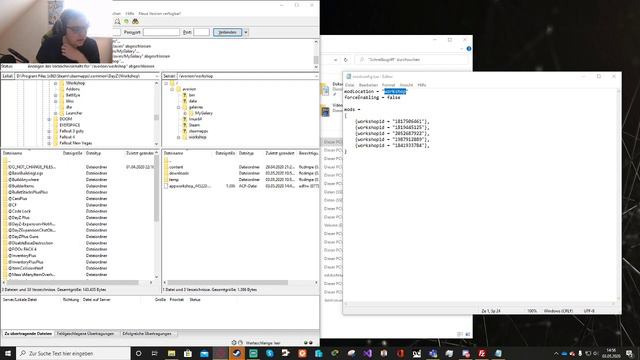Open the server path dropdown in FileZilla
The height and width of the screenshot is (360, 640).
click(316, 76)
